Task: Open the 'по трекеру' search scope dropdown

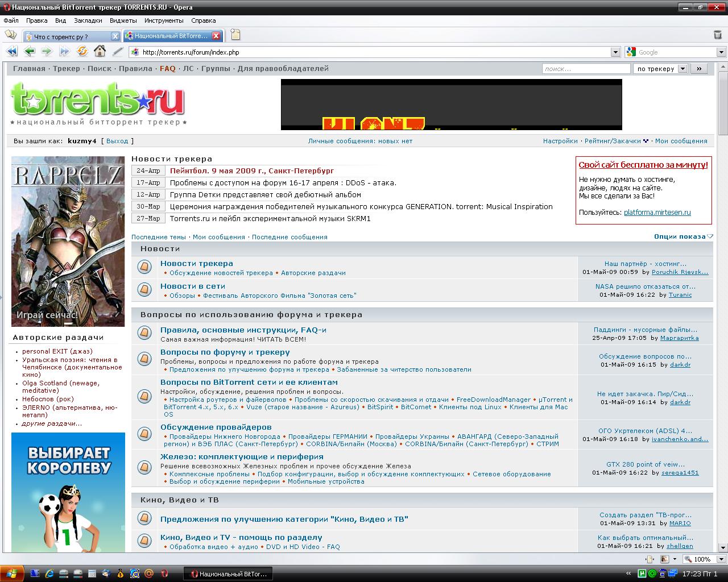Action: [x=682, y=69]
